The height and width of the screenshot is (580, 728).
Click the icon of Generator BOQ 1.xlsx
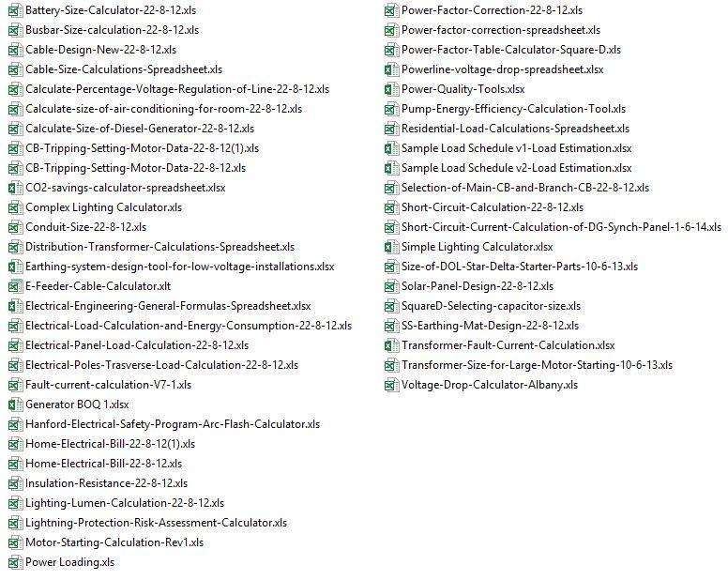[x=15, y=404]
